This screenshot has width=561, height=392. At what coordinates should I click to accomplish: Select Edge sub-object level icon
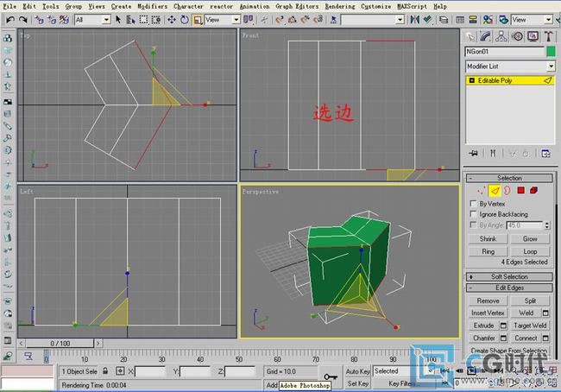[x=495, y=191]
